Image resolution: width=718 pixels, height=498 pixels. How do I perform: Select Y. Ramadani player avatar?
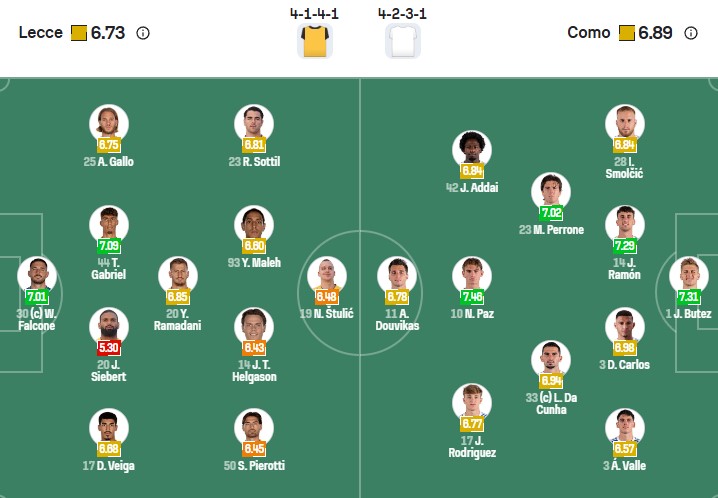pos(179,275)
